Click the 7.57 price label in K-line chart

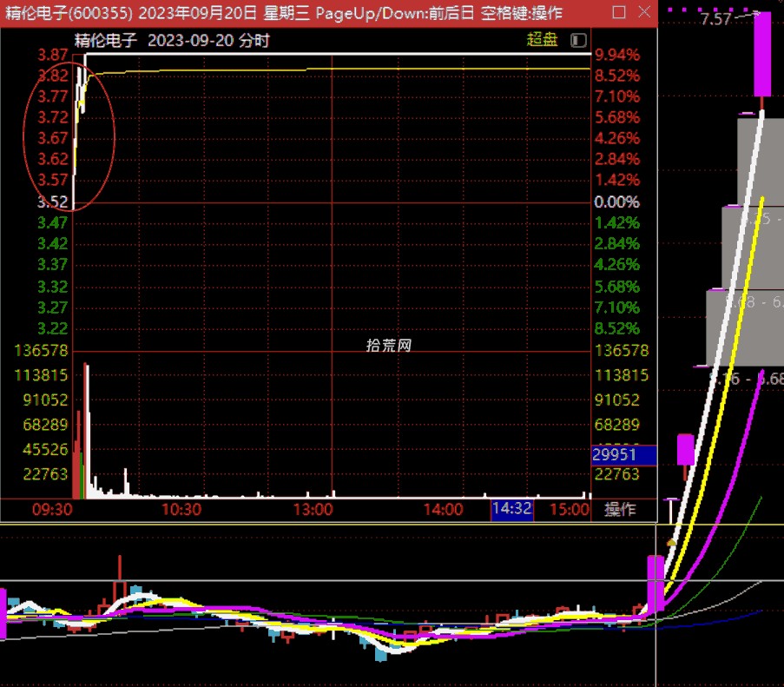[715, 19]
